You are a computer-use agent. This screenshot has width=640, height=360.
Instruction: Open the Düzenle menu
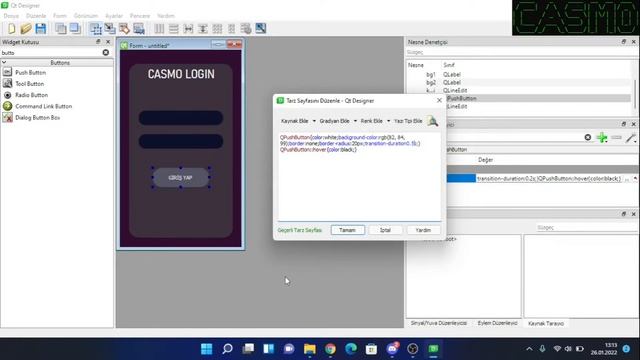click(x=36, y=16)
